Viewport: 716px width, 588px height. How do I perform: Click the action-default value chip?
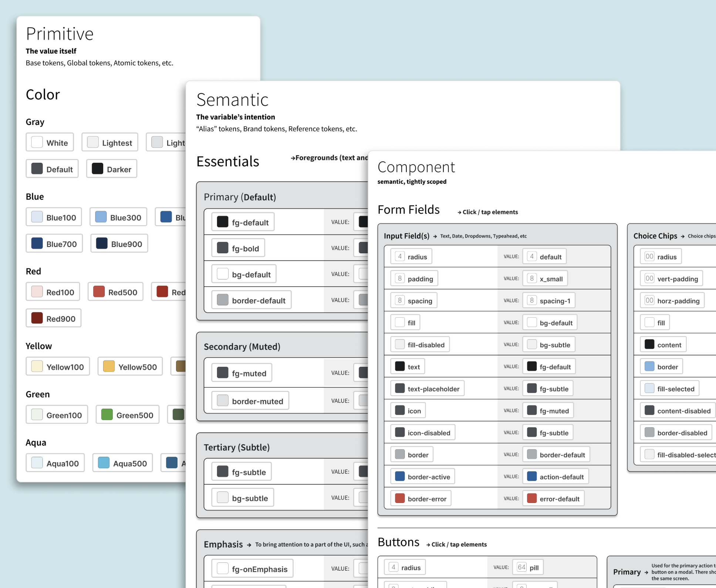[x=555, y=477]
